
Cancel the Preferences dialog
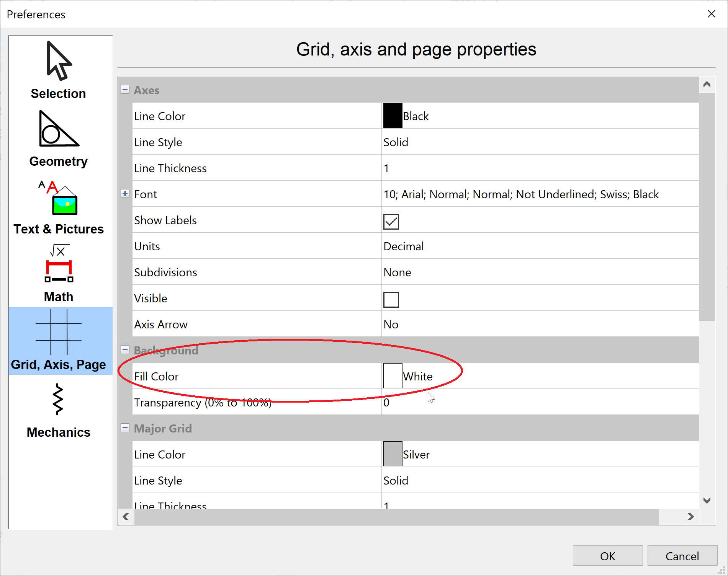tap(682, 556)
